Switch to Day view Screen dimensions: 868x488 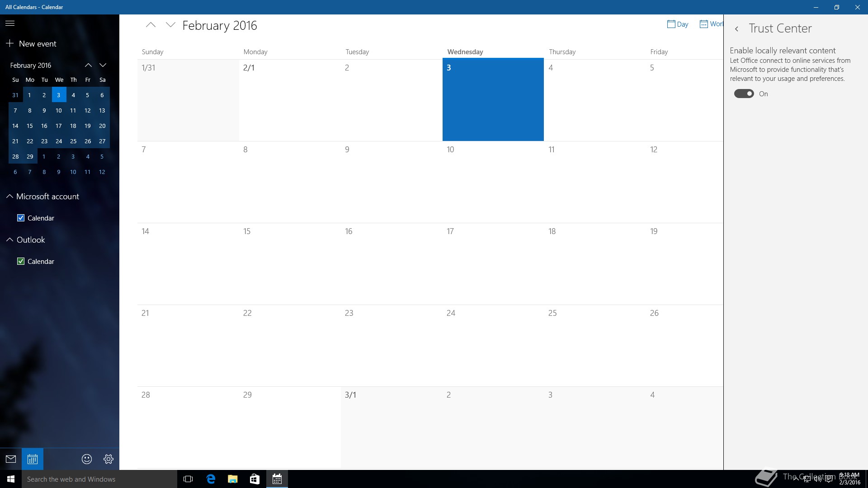(x=678, y=24)
